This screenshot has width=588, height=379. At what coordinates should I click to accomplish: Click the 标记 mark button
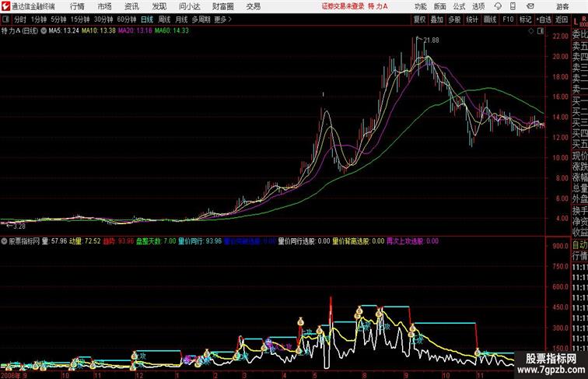[x=525, y=19]
